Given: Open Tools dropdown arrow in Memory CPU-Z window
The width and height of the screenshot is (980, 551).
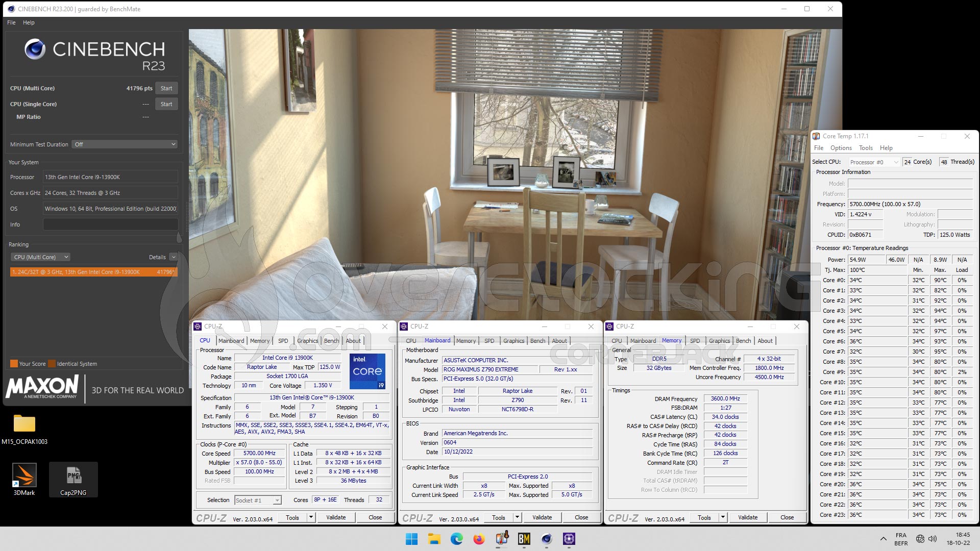Looking at the screenshot, I should tap(723, 517).
